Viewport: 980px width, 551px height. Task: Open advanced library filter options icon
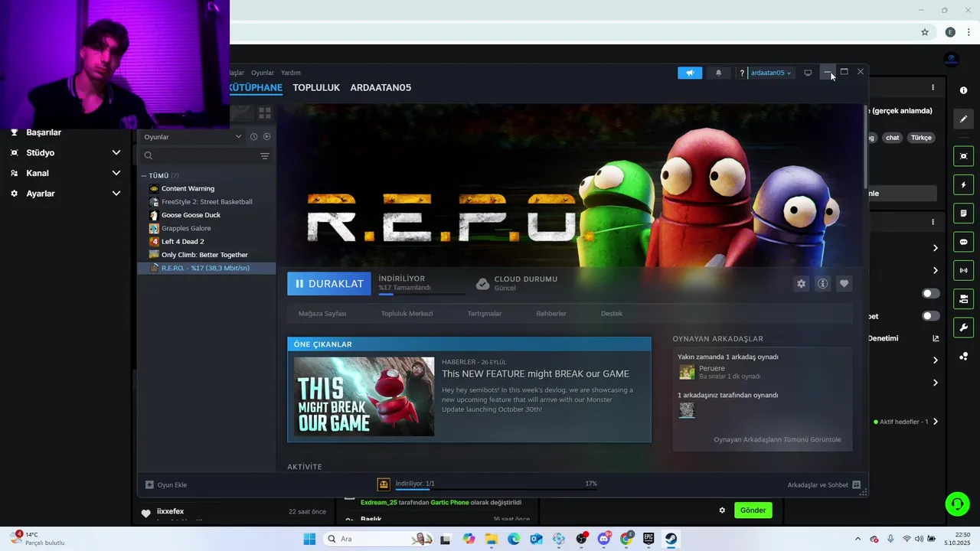coord(265,156)
